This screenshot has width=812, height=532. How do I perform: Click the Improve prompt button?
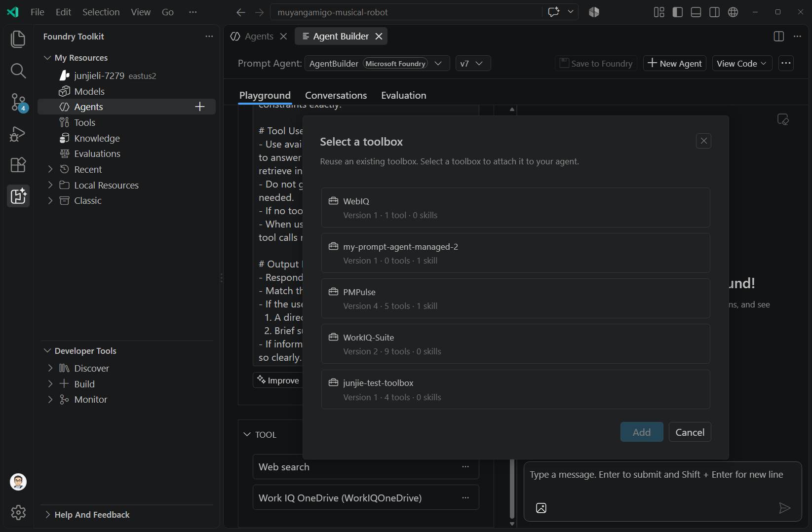278,380
